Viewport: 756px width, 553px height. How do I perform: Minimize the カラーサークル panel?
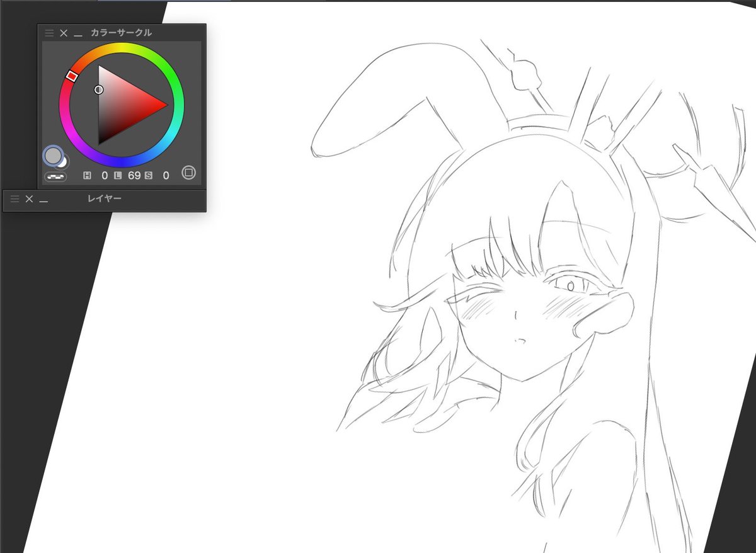coord(78,35)
